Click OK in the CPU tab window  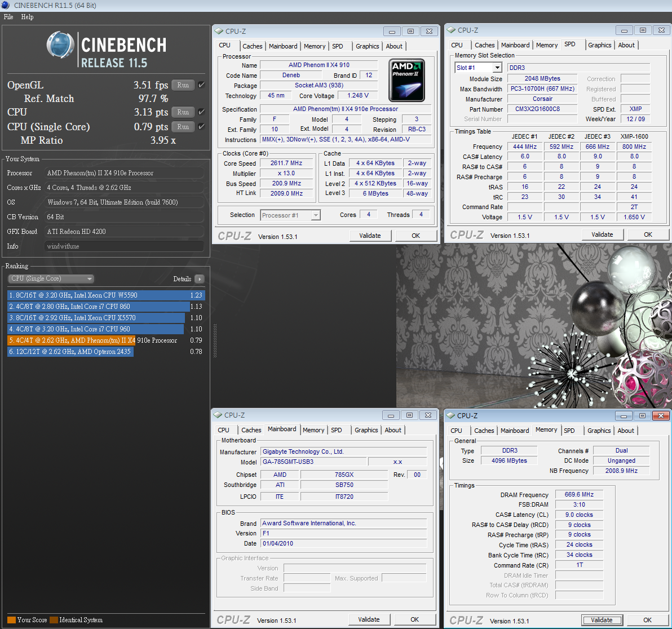tap(415, 236)
